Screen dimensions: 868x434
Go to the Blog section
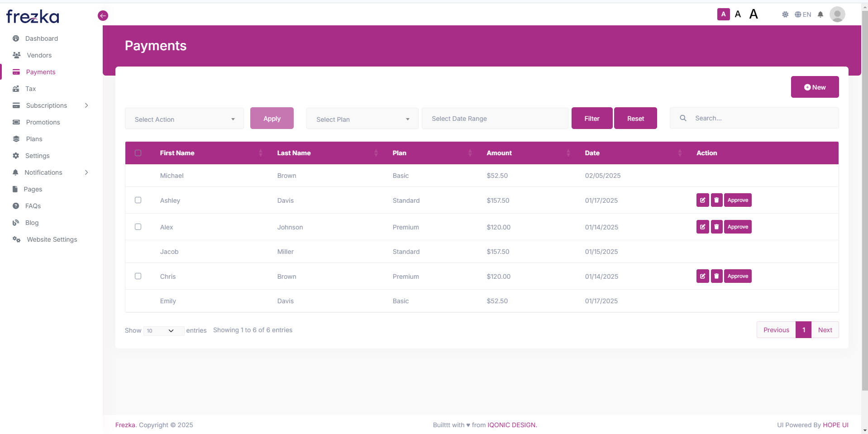[x=32, y=223]
